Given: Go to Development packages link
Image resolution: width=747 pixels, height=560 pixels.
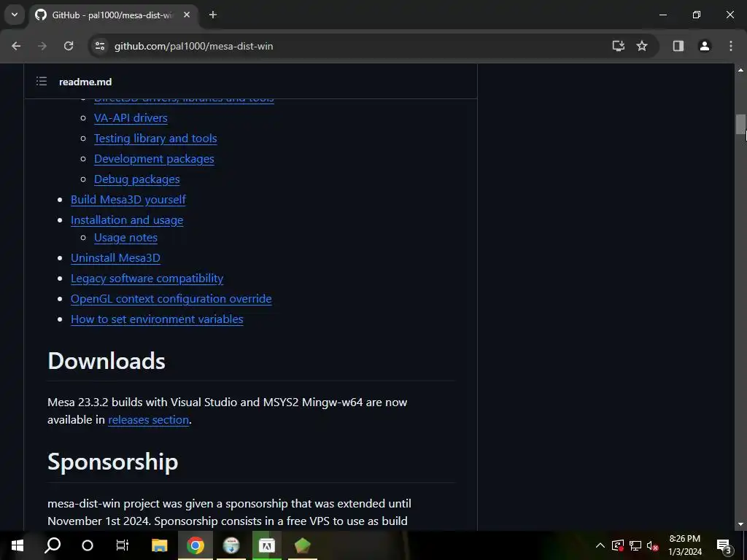Looking at the screenshot, I should pos(154,158).
